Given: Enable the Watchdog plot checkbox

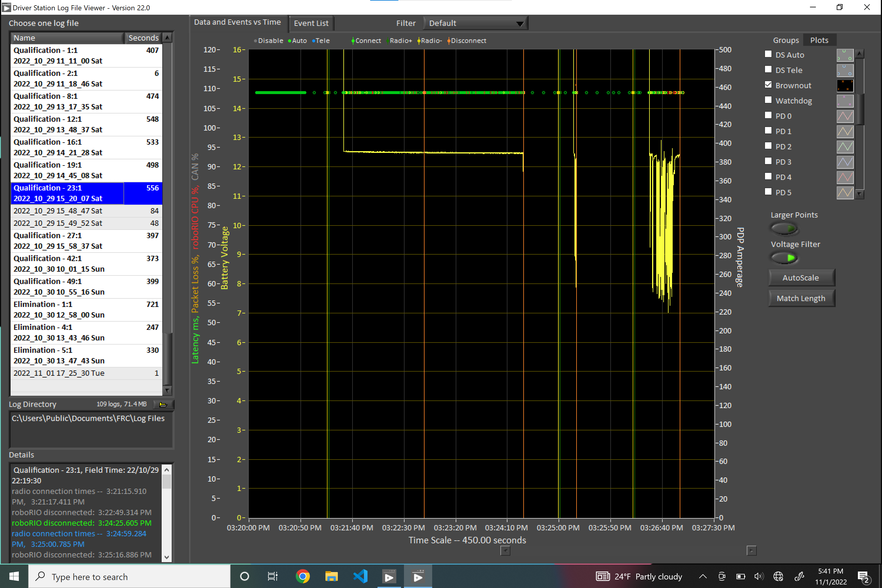Looking at the screenshot, I should tap(768, 100).
